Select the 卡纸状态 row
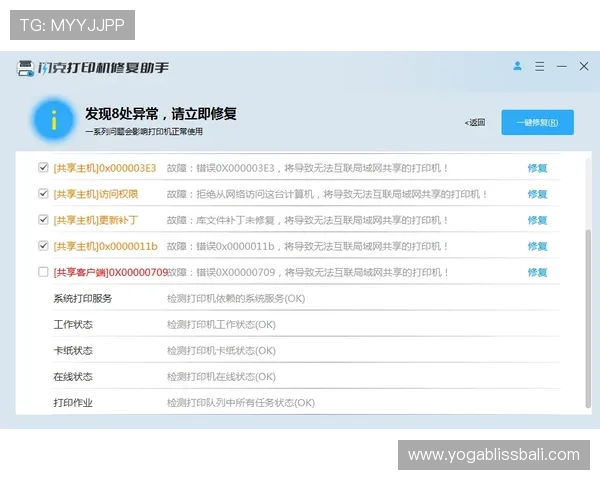 (x=306, y=350)
